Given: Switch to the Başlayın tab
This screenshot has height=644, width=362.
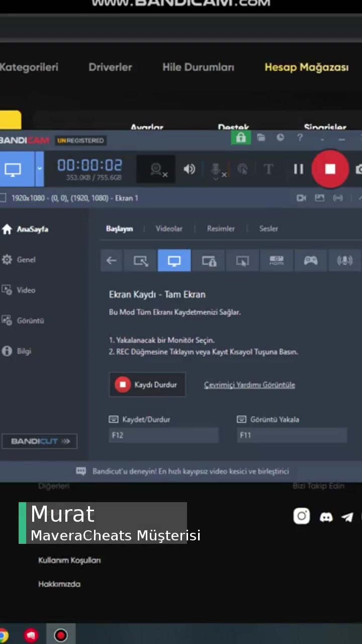Looking at the screenshot, I should tap(119, 228).
